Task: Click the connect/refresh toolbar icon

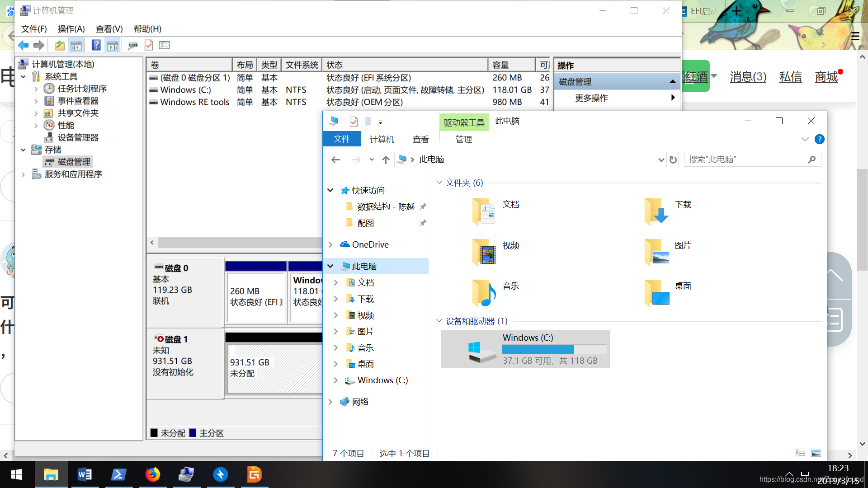Action: [x=132, y=45]
